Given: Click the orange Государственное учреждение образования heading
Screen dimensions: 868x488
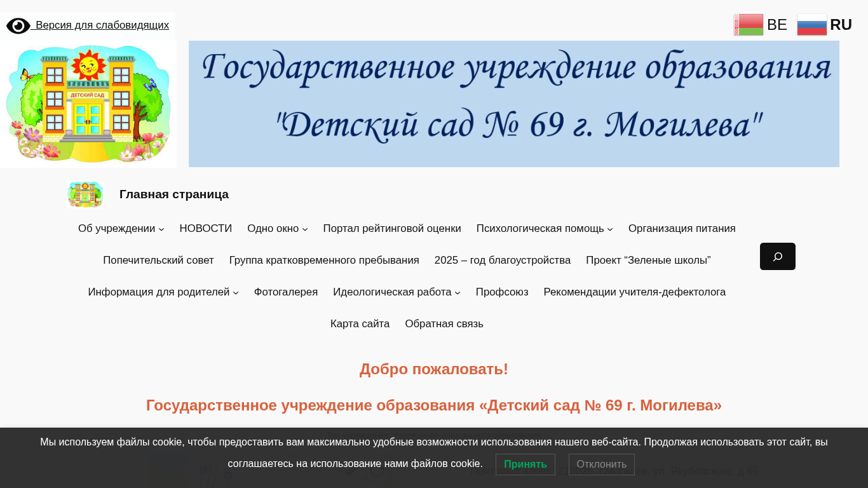Looking at the screenshot, I should click(x=434, y=405).
